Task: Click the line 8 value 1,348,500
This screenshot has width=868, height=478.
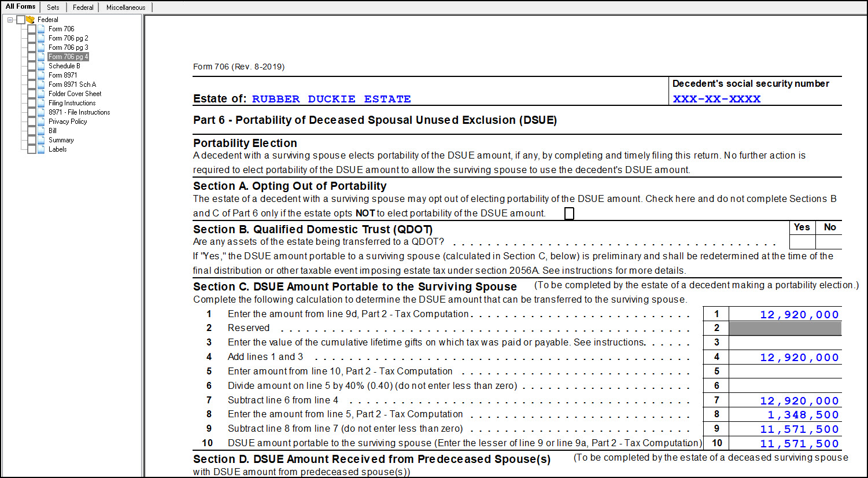Action: (803, 415)
